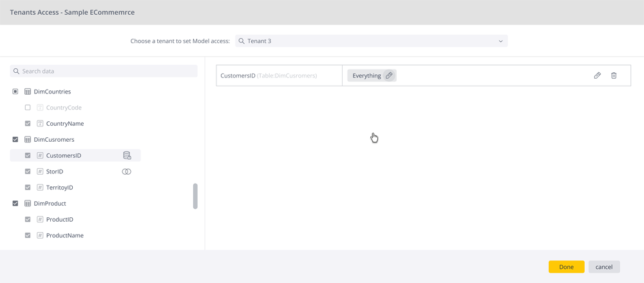The height and width of the screenshot is (283, 644).
Task: Click the edit pencil icon at row end
Action: 597,75
